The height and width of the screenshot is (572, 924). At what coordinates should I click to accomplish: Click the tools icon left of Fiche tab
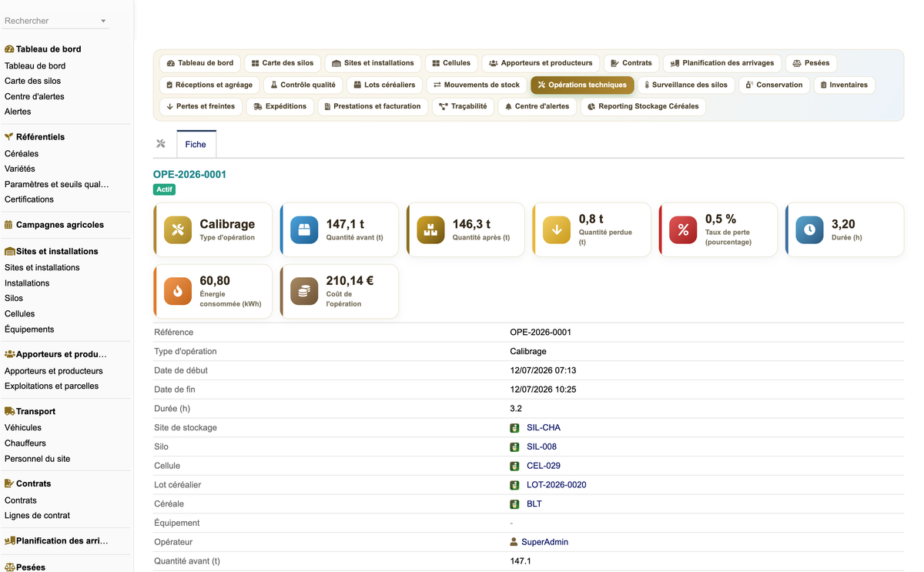pos(161,144)
